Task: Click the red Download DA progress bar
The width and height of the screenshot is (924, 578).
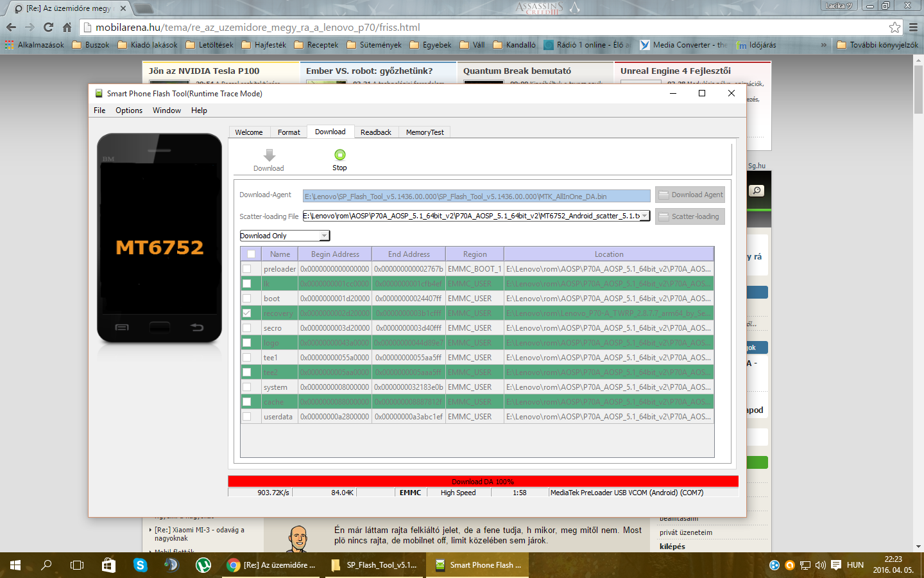Action: click(x=483, y=482)
